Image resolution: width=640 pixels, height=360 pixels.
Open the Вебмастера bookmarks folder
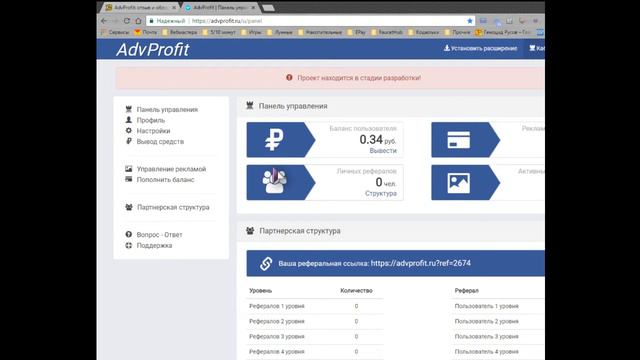pyautogui.click(x=180, y=32)
